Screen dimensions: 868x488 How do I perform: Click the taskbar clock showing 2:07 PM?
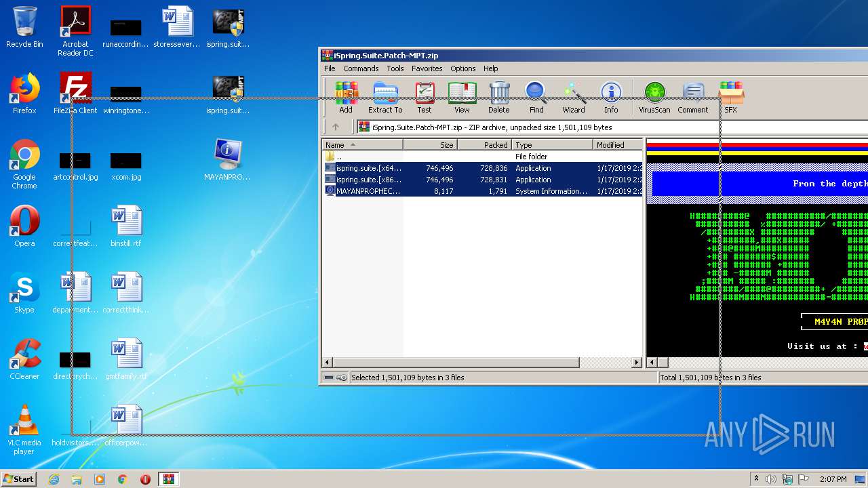pos(833,479)
